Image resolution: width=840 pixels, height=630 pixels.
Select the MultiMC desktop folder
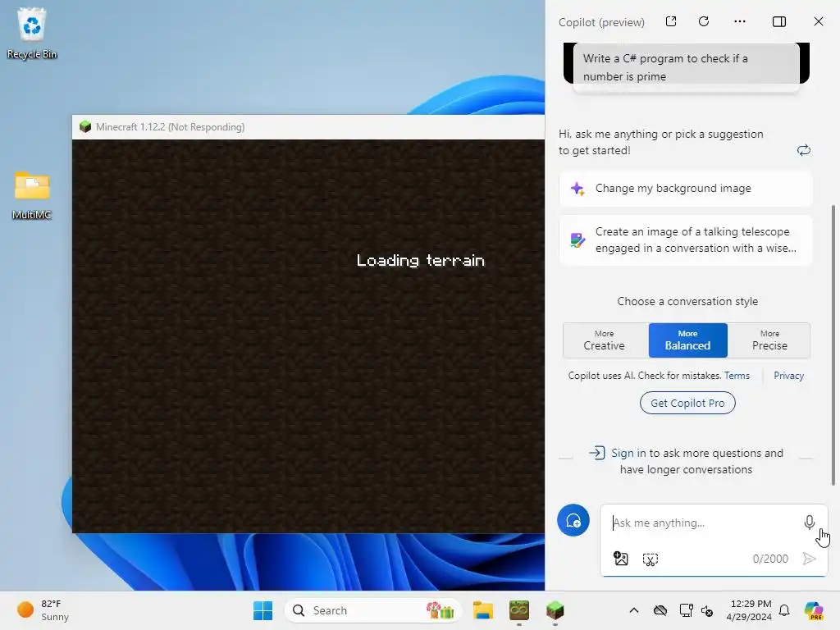click(32, 195)
